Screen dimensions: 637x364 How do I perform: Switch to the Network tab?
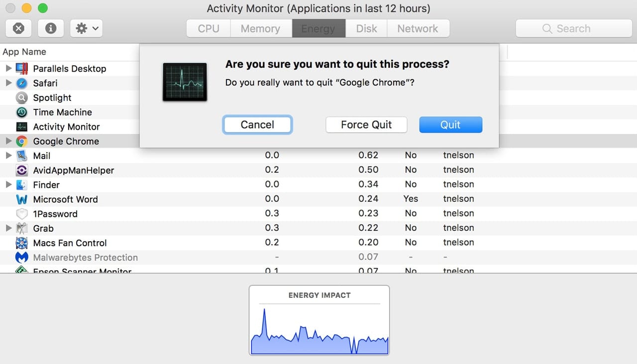pyautogui.click(x=418, y=28)
